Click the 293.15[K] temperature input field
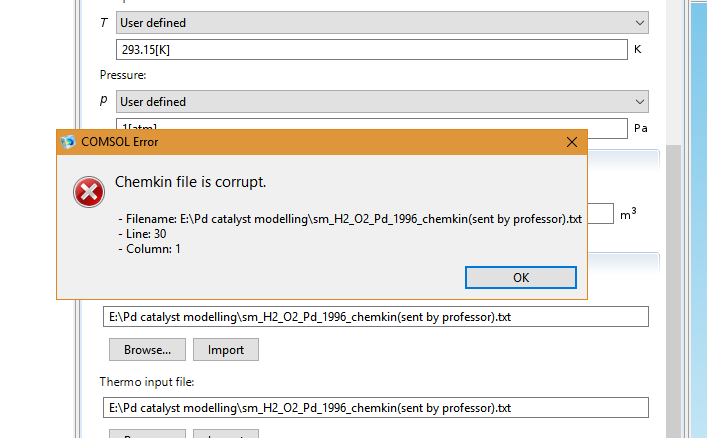The height and width of the screenshot is (438, 707). point(372,50)
